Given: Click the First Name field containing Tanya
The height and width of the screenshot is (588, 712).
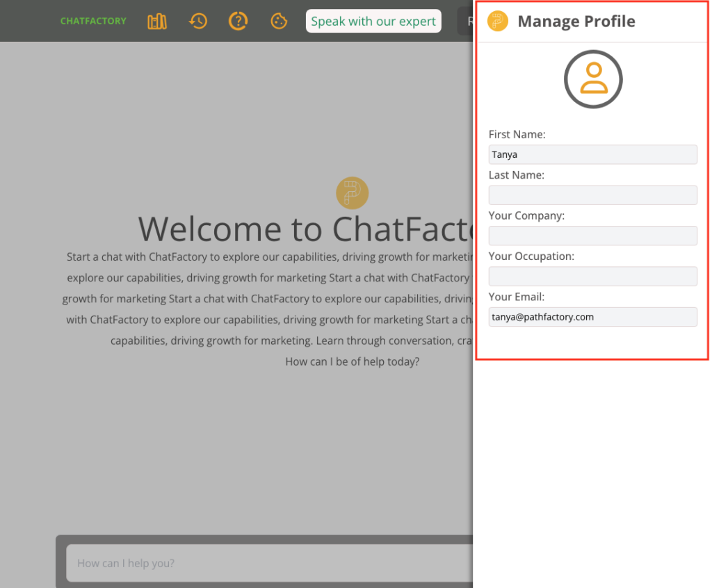Looking at the screenshot, I should [x=592, y=154].
